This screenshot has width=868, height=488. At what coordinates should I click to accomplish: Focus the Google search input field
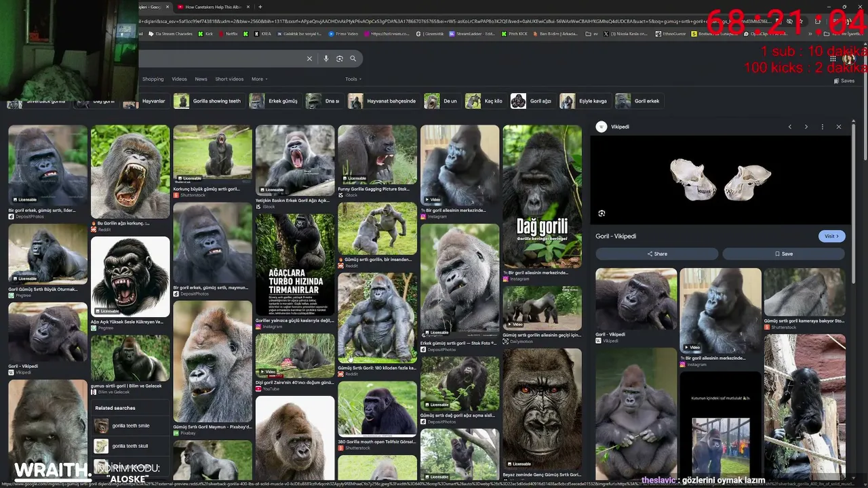pyautogui.click(x=220, y=59)
